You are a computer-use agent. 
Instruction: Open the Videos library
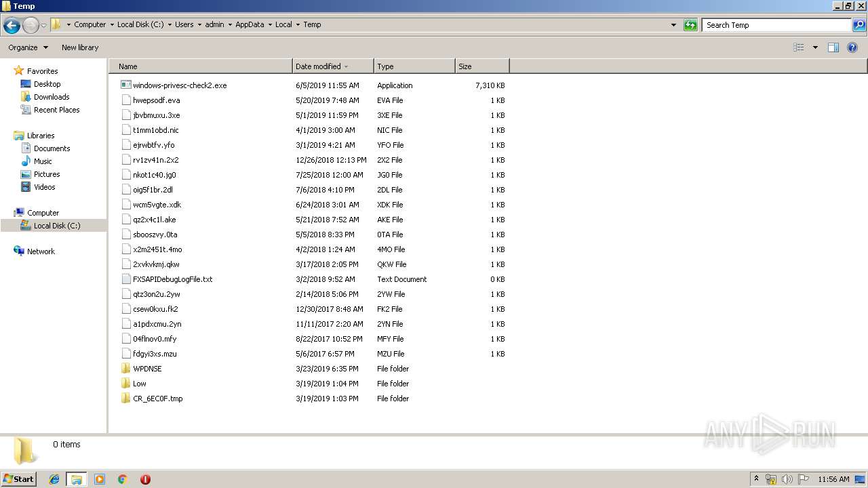point(44,187)
